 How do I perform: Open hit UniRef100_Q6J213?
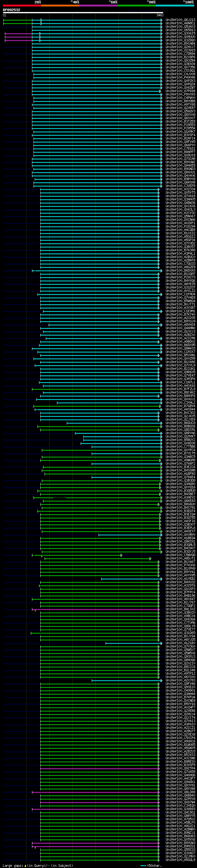point(180,20)
